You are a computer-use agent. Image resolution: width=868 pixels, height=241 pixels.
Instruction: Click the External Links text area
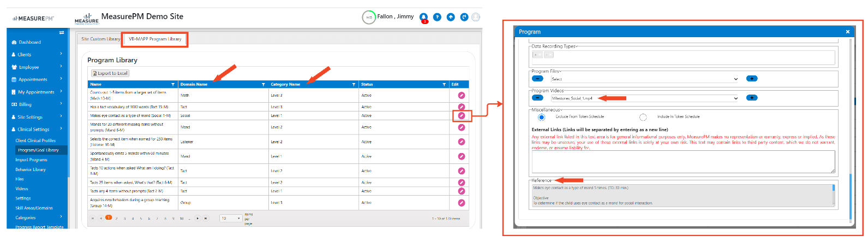point(683,162)
